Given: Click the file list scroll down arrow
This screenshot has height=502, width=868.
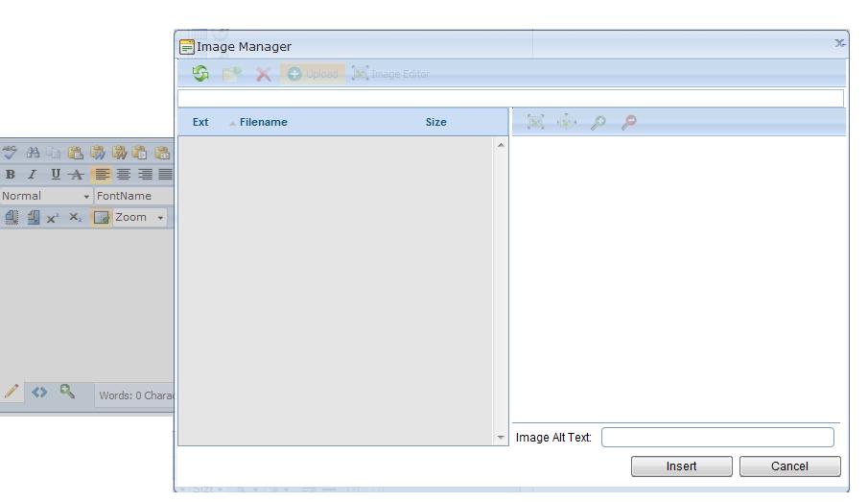Looking at the screenshot, I should click(x=501, y=437).
